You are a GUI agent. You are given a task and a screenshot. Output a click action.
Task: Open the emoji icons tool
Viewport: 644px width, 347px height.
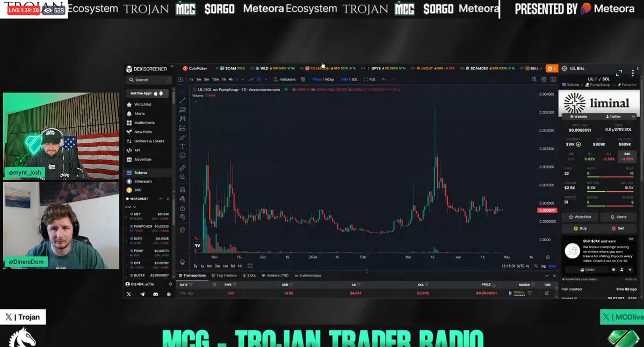coord(183,156)
